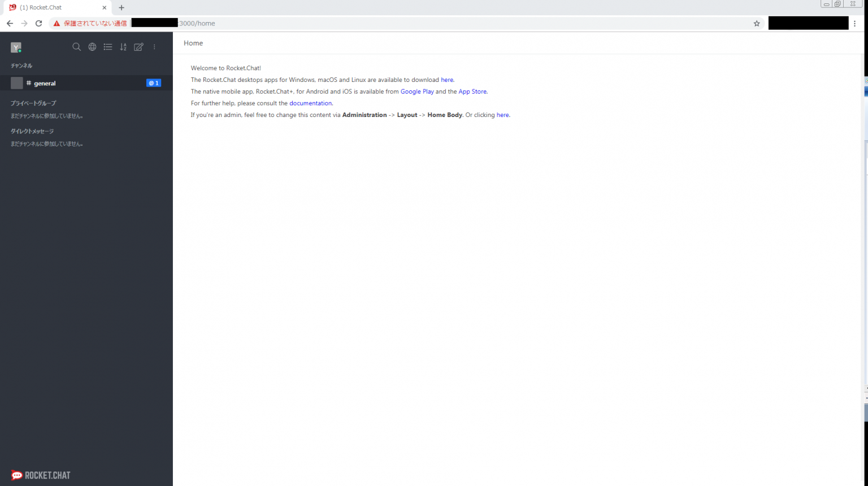Open the documentation link
Viewport: 868px width, 486px height.
310,103
